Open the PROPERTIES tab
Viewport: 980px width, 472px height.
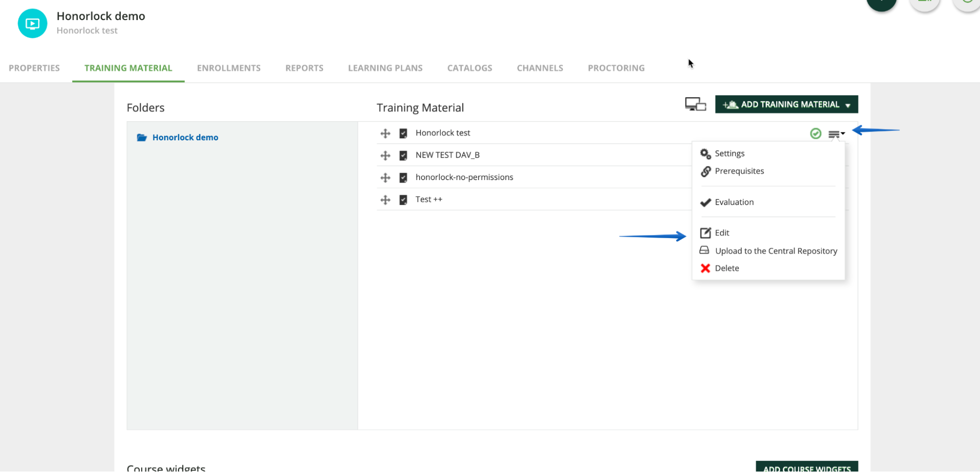point(34,68)
